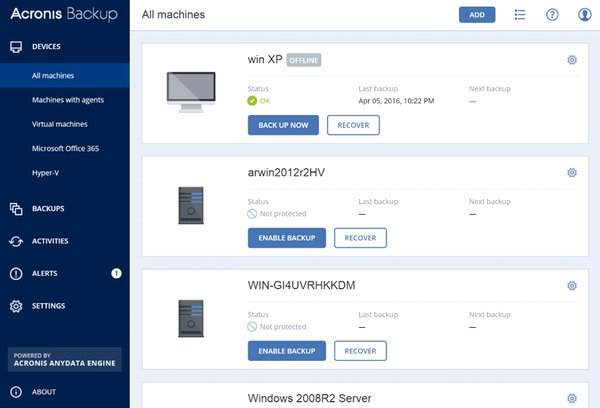Screen dimensions: 600x408
Task: Click Recover for win XP
Action: click(353, 125)
